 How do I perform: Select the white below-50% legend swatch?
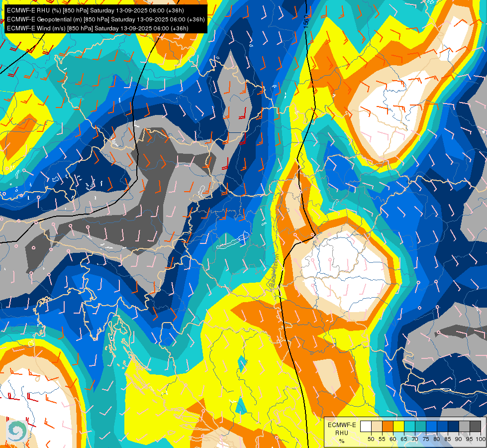[x=366, y=427]
